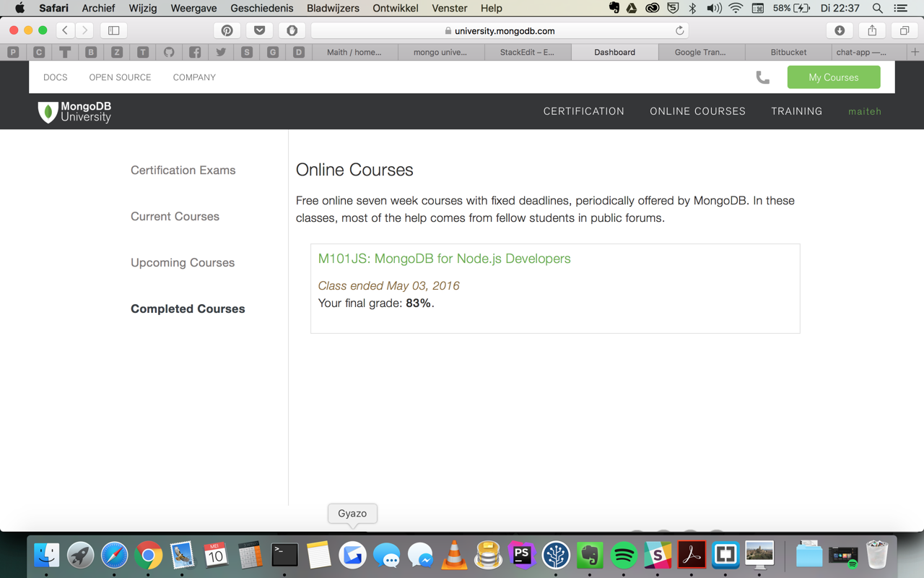Open TRAINING in the navigation
The height and width of the screenshot is (578, 924).
coord(796,111)
